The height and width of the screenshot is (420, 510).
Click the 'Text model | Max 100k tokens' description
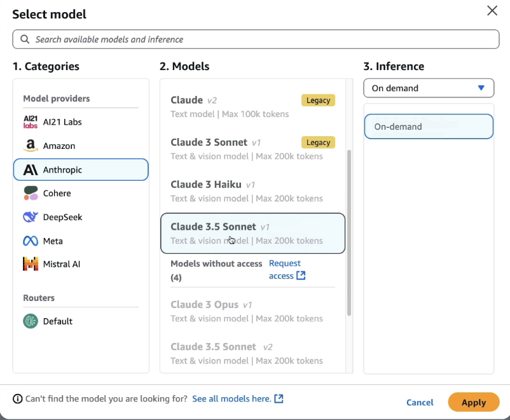tap(230, 115)
